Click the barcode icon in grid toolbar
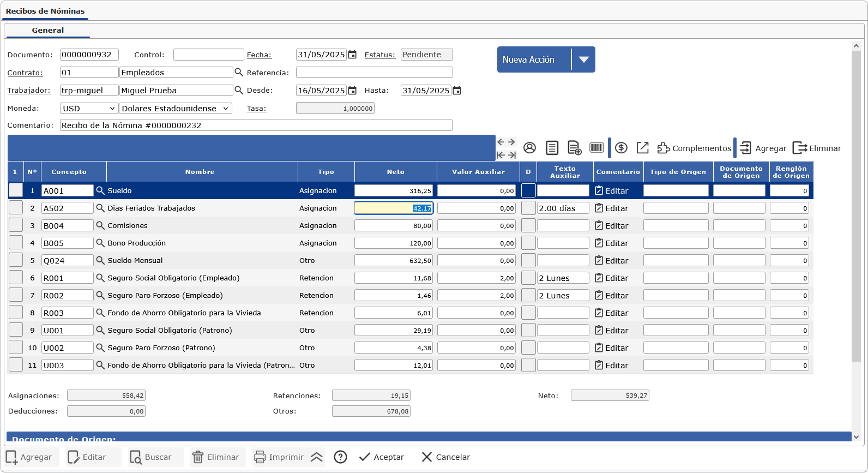 (x=596, y=148)
